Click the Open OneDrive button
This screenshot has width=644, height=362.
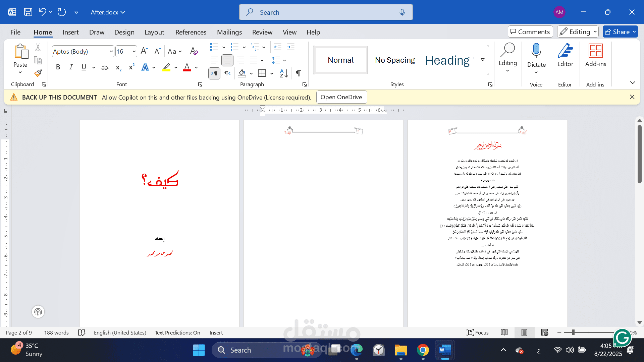[x=341, y=97]
